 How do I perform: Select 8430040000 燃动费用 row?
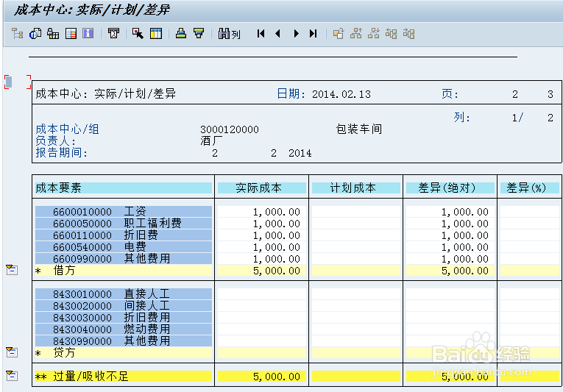(x=124, y=329)
